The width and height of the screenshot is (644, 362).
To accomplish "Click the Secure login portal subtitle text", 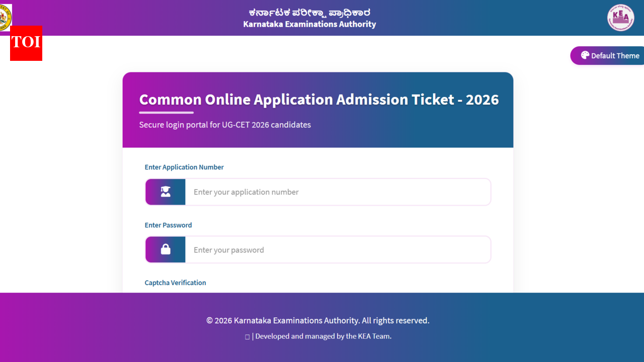I will (225, 125).
